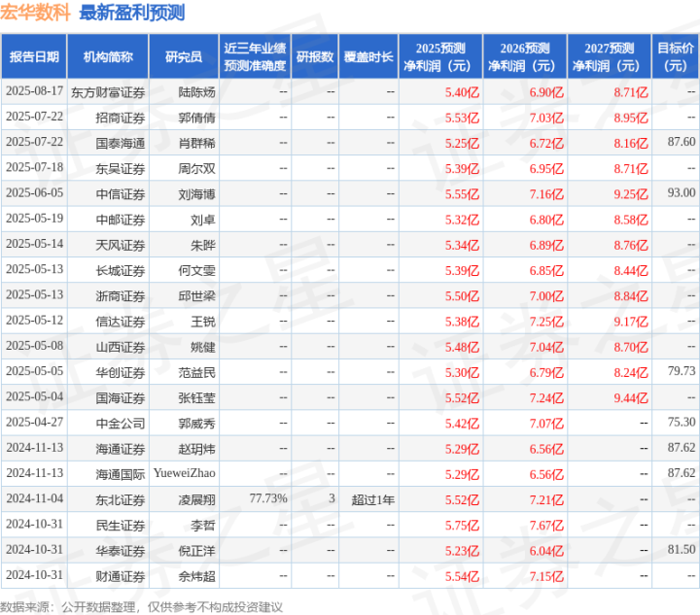This screenshot has width=700, height=615.
Task: Select institution 东方财富证券
Action: point(108,92)
